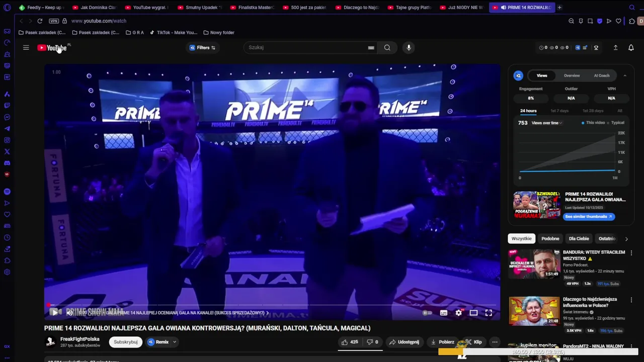The width and height of the screenshot is (644, 362).
Task: Toggle theater mode in the player
Action: [473, 313]
